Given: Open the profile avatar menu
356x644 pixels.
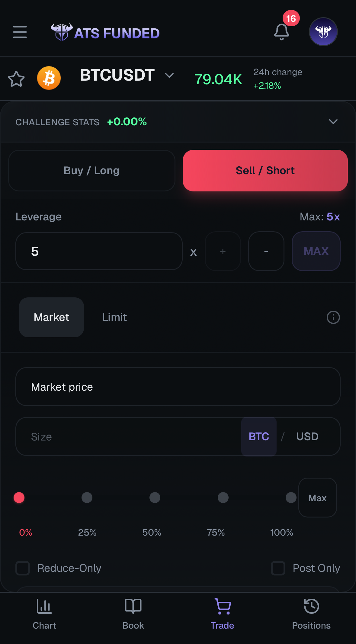Looking at the screenshot, I should [323, 32].
